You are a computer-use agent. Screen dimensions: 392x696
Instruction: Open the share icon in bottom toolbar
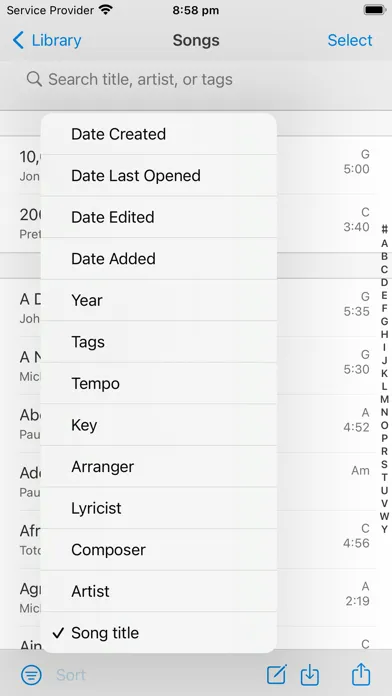(x=361, y=674)
